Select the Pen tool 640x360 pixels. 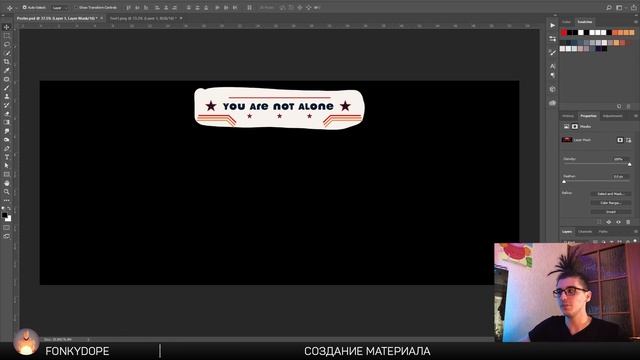7,149
